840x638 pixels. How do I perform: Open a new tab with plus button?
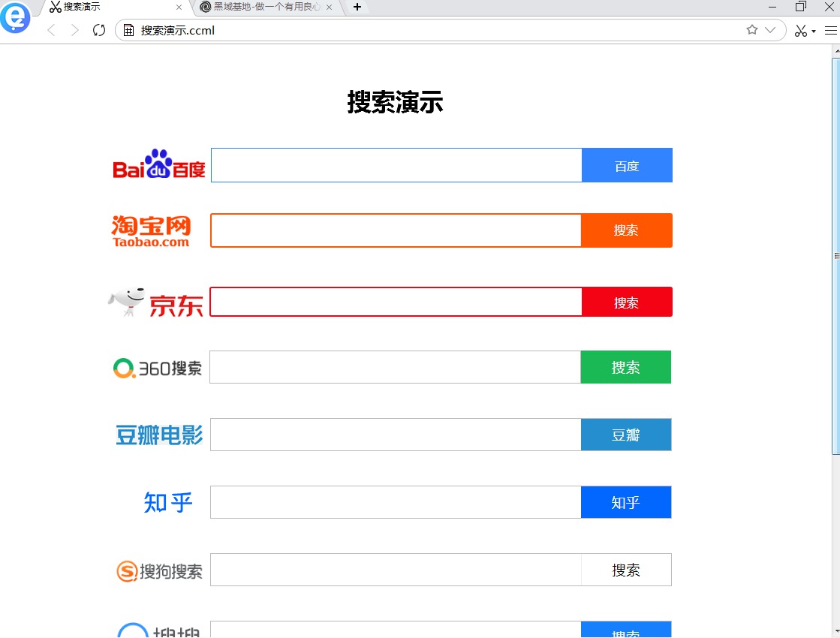point(357,7)
